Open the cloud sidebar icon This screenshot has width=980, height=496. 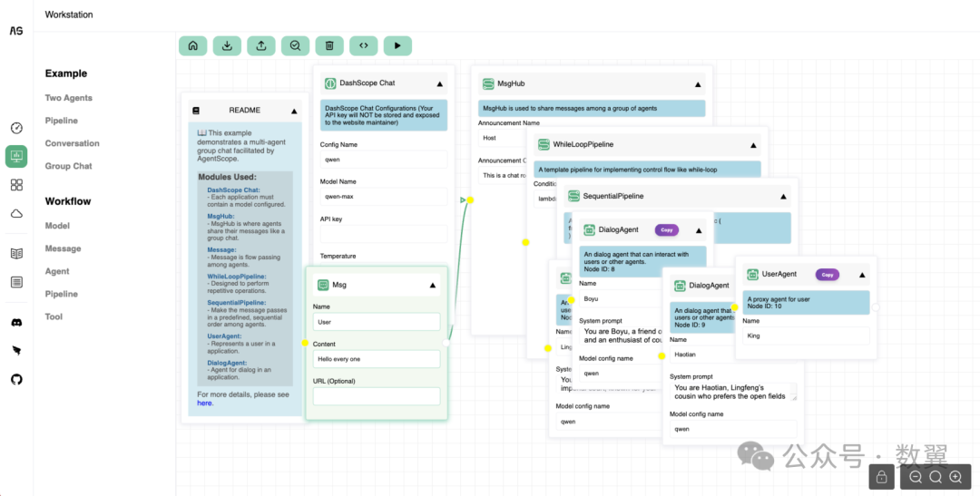[17, 214]
